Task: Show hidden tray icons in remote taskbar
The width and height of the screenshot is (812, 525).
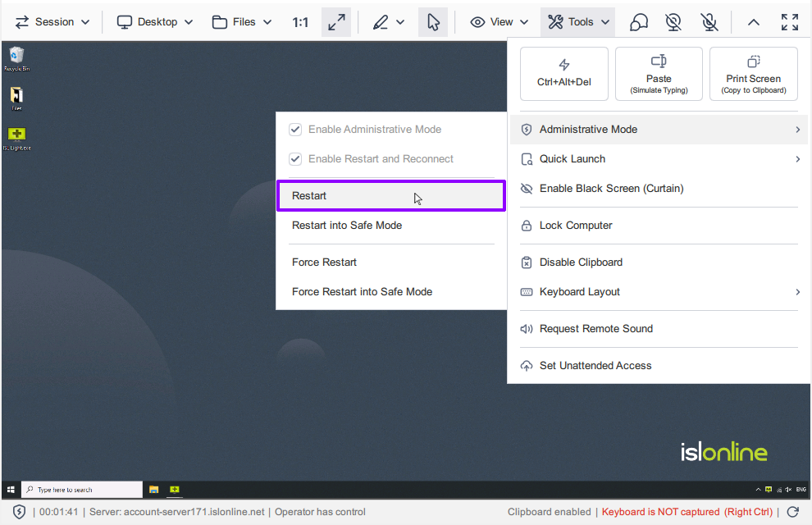Action: [x=758, y=489]
